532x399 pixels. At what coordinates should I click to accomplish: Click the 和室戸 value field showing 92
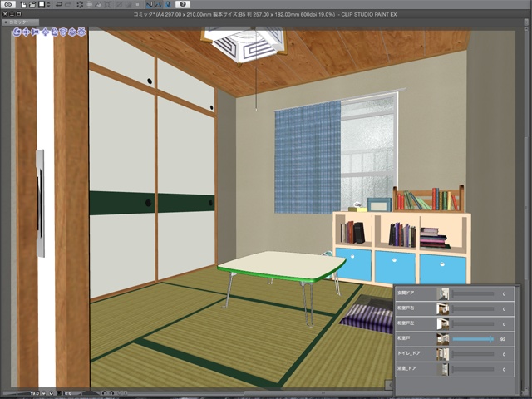coord(504,339)
